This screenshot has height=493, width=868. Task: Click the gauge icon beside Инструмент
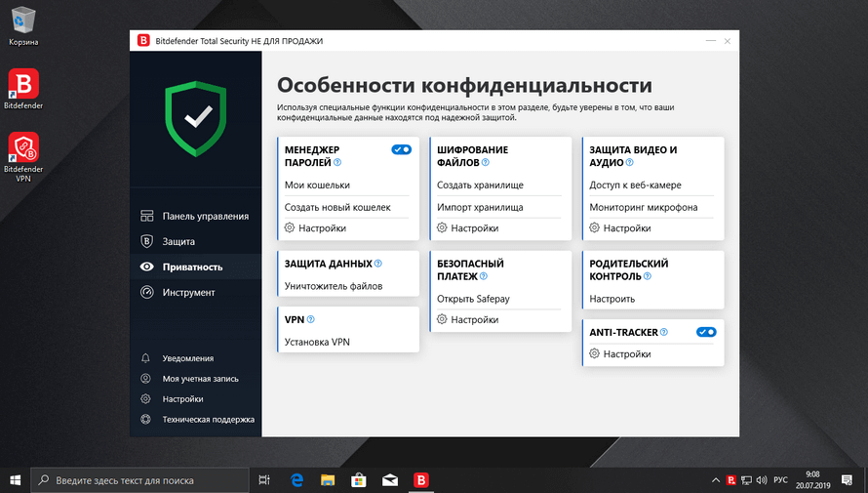pyautogui.click(x=146, y=293)
